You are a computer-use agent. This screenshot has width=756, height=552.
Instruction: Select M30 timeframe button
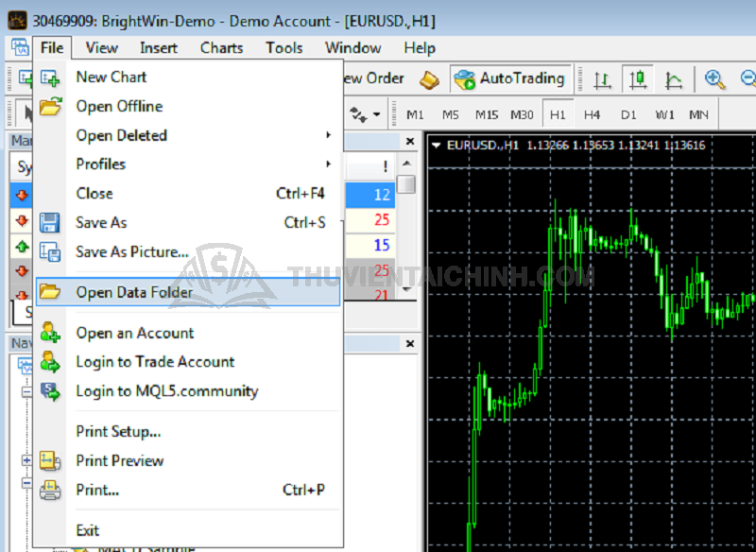523,114
